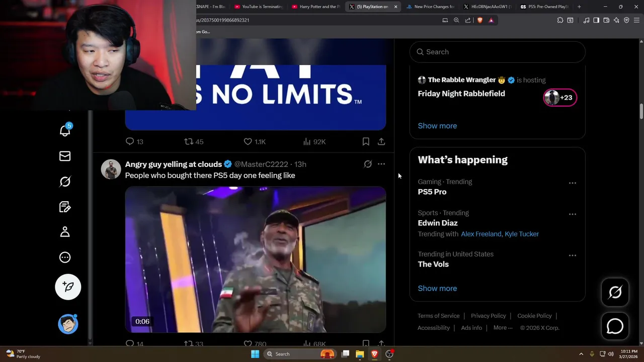Viewport: 644px width, 362px height.
Task: Open Cookie Policy link
Action: (534, 316)
